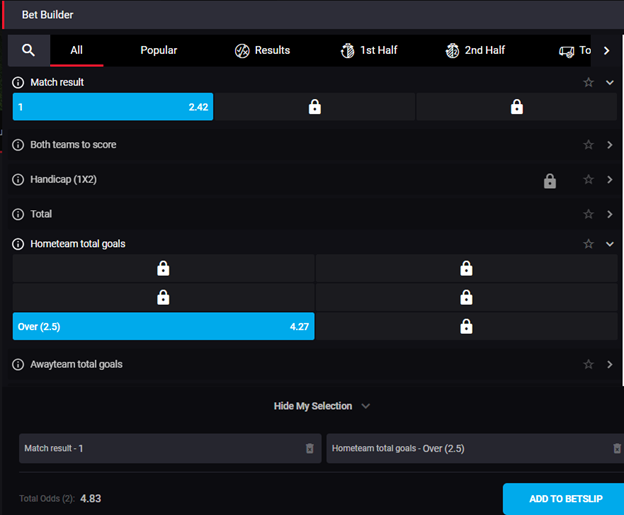Click the locked third Match result option
This screenshot has height=515, width=624.
pyautogui.click(x=517, y=107)
